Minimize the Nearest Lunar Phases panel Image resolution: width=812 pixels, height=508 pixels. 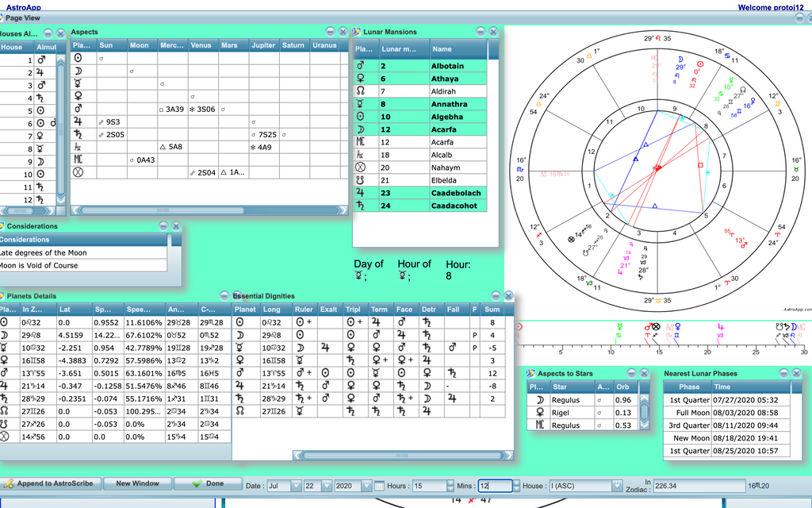click(x=783, y=373)
